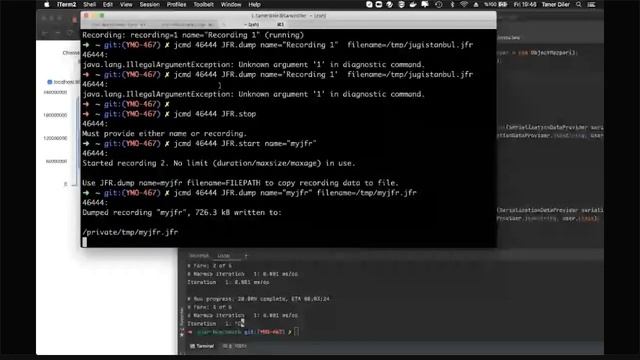
Task: Click 'Started recording 2.' output line
Action: (219, 163)
